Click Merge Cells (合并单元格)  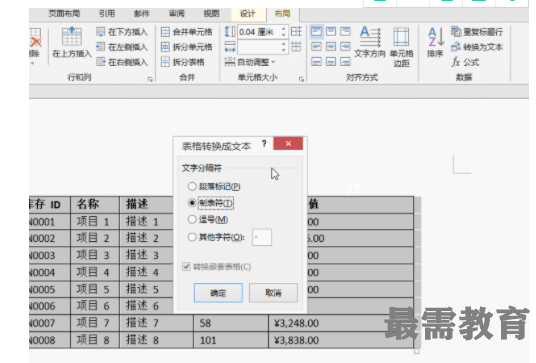pyautogui.click(x=187, y=32)
